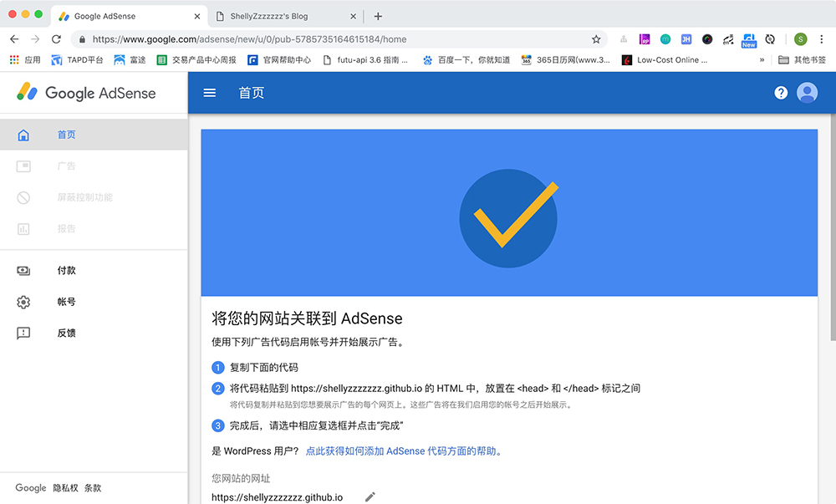Open 条款 terms link in footer
The width and height of the screenshot is (836, 504).
tap(93, 488)
